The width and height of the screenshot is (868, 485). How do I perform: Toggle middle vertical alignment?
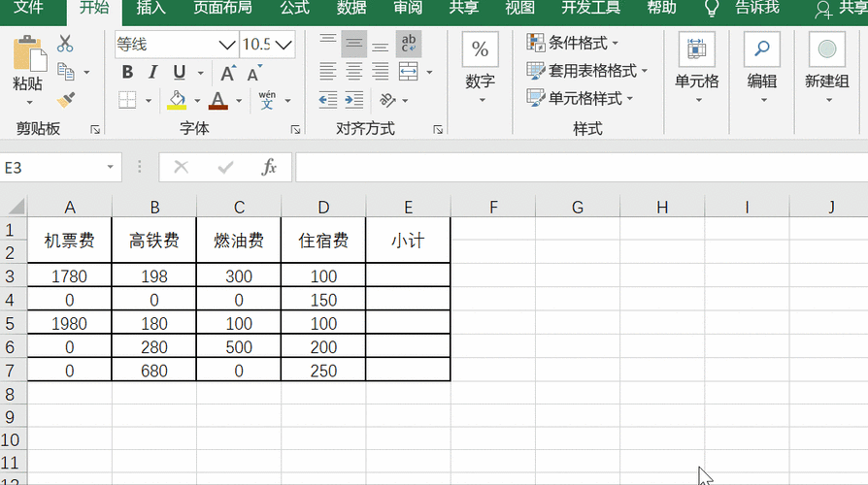353,44
